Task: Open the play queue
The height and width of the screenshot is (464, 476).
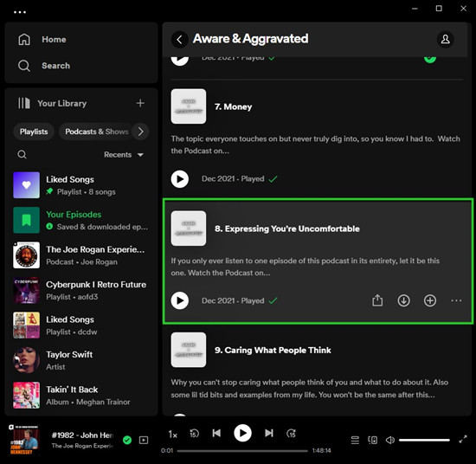Action: 355,440
